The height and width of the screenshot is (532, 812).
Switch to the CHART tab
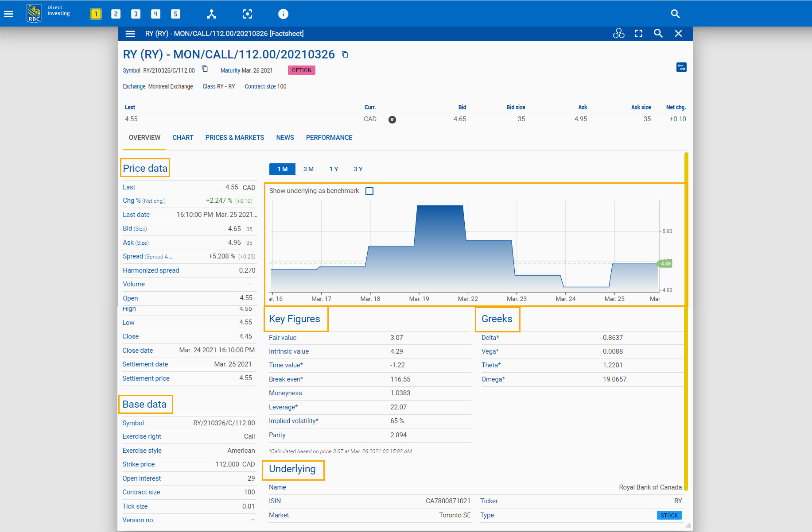click(x=183, y=138)
